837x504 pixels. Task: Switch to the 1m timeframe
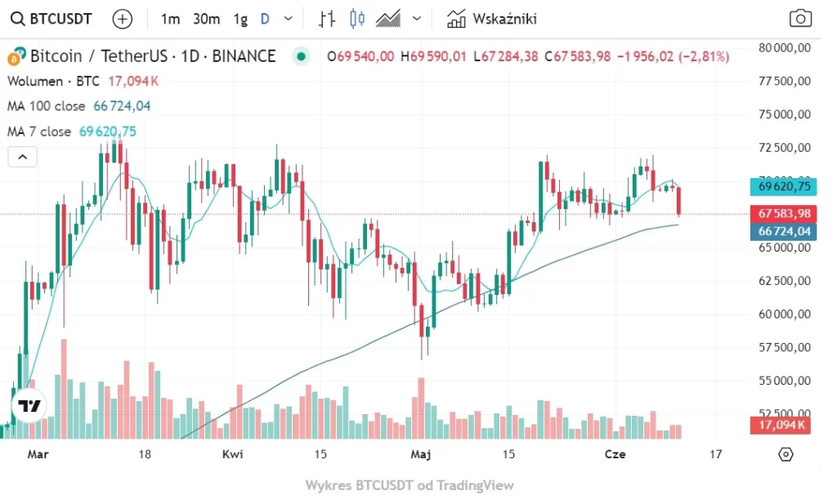point(170,19)
